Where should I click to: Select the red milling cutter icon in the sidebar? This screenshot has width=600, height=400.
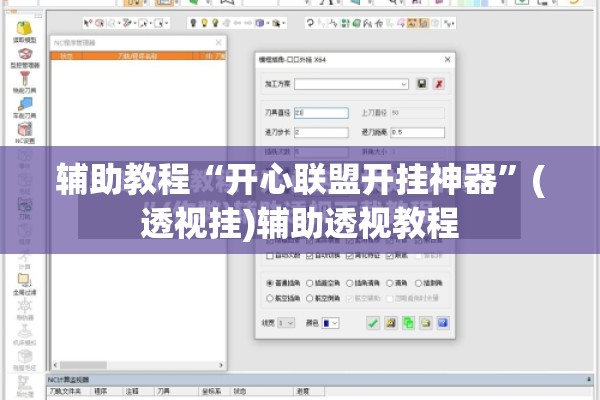click(x=25, y=78)
